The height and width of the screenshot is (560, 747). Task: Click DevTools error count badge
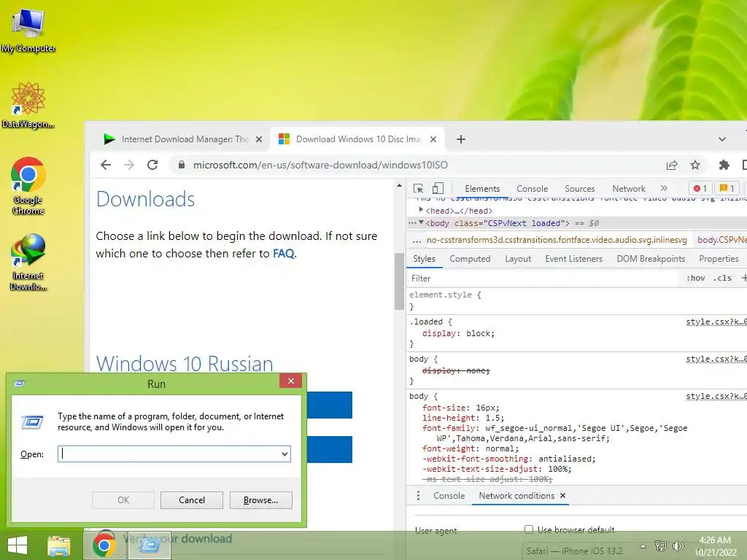[700, 189]
